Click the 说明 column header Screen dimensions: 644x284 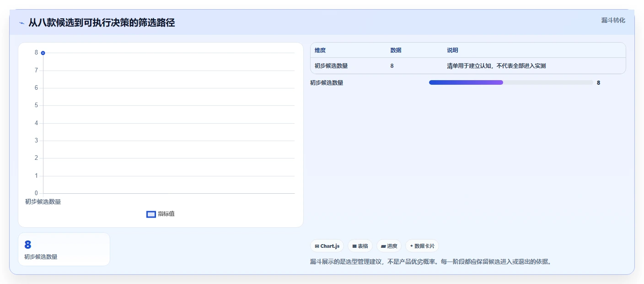(x=452, y=50)
